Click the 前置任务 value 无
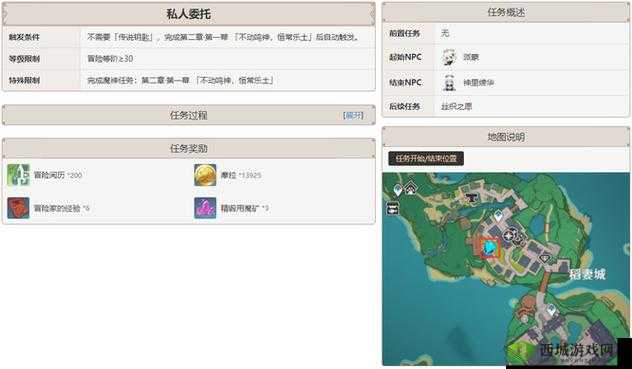This screenshot has width=632, height=369. click(x=445, y=33)
